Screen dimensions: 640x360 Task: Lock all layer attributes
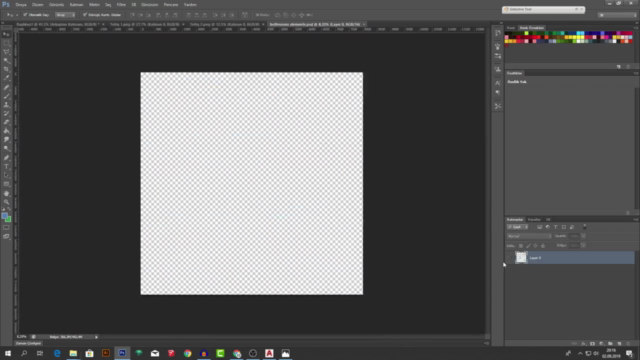(543, 246)
